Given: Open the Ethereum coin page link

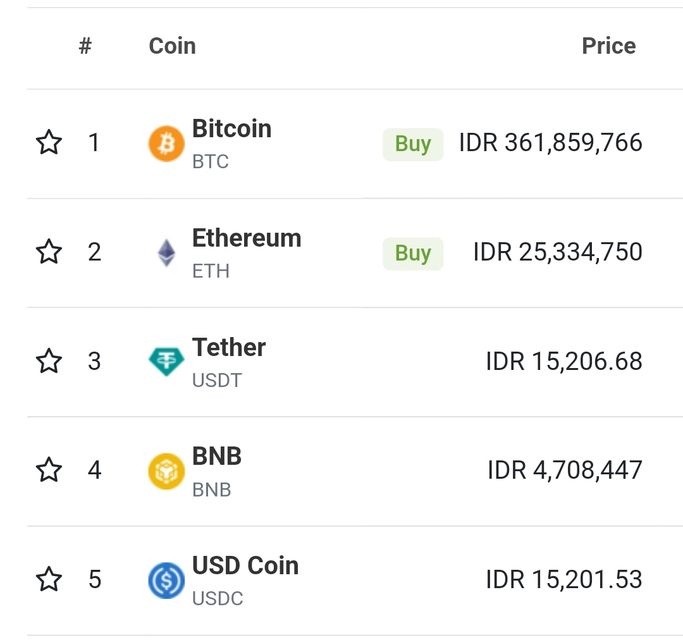Looking at the screenshot, I should (x=246, y=238).
